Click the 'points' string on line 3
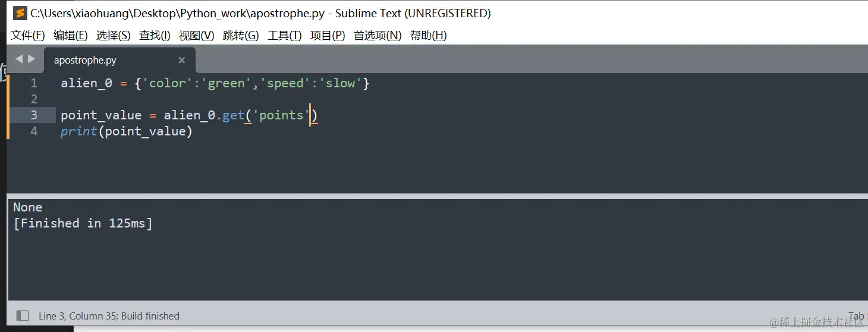This screenshot has width=868, height=332. coord(281,115)
